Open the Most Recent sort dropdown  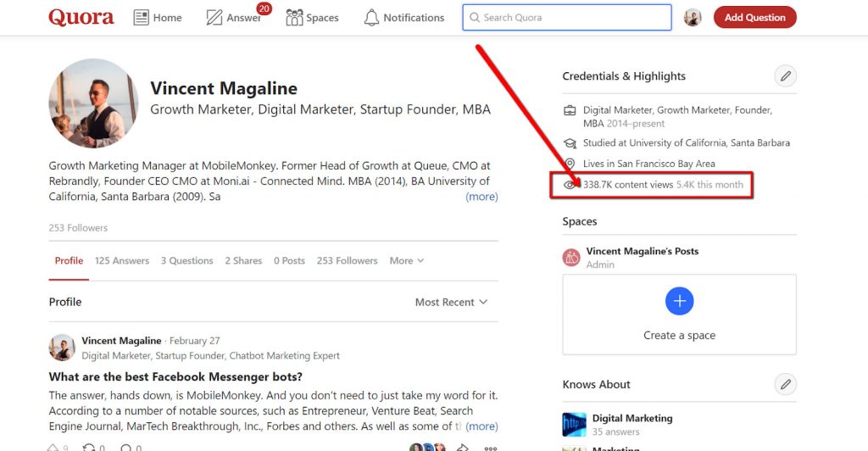point(451,302)
